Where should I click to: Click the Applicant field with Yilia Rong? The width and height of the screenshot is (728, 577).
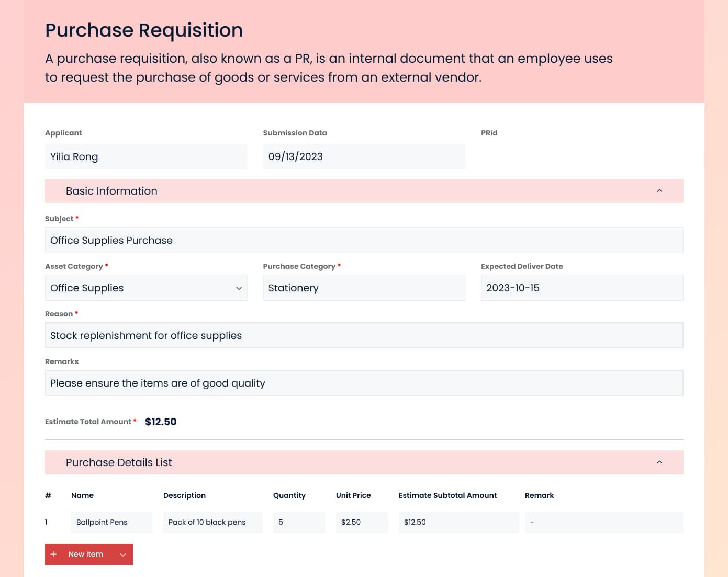146,156
